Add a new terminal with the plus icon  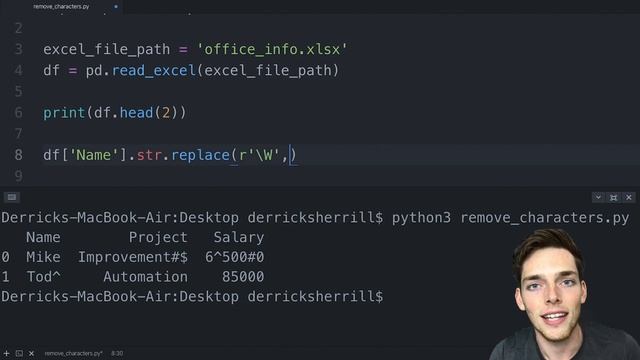click(x=7, y=353)
